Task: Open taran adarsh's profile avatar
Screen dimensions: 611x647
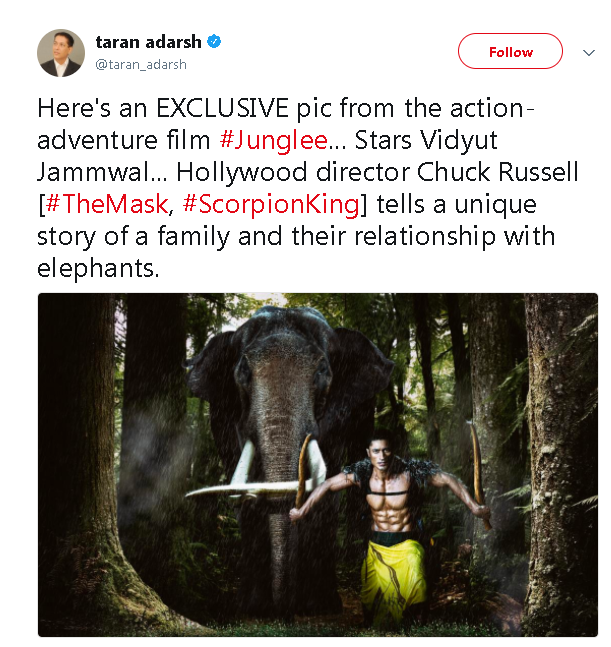Action: point(61,52)
